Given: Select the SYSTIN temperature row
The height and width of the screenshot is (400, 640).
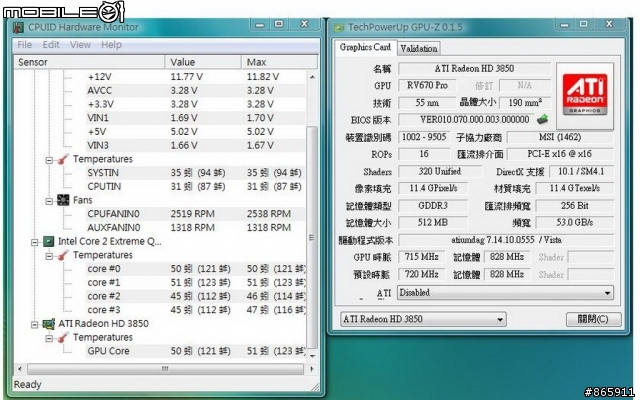Looking at the screenshot, I should pos(195,173).
